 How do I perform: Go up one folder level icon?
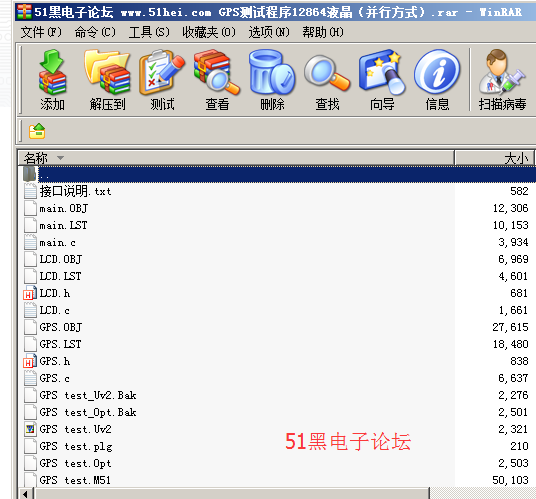37,131
